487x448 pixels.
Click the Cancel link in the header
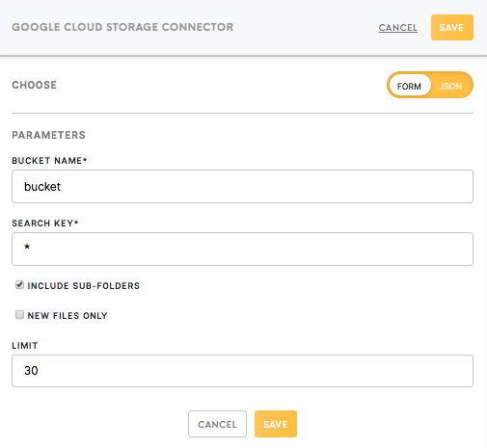397,28
